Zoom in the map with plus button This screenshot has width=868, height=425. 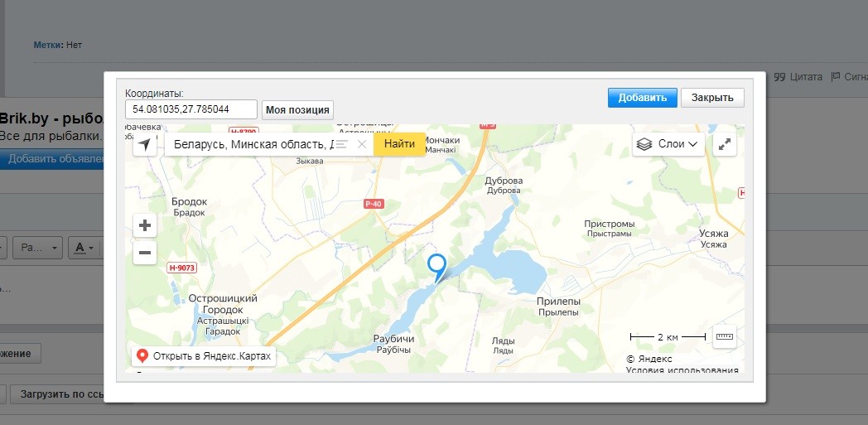click(x=145, y=225)
